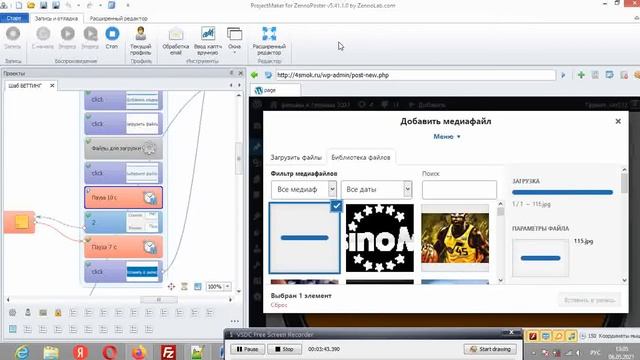Click the ЗАГРУЗКА upload progress bar
640x360 pixels.
click(x=562, y=192)
